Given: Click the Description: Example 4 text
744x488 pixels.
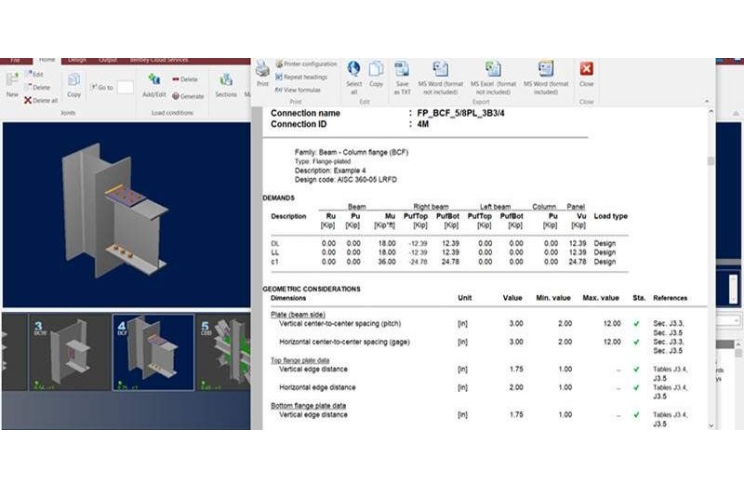Looking at the screenshot, I should pyautogui.click(x=330, y=170).
